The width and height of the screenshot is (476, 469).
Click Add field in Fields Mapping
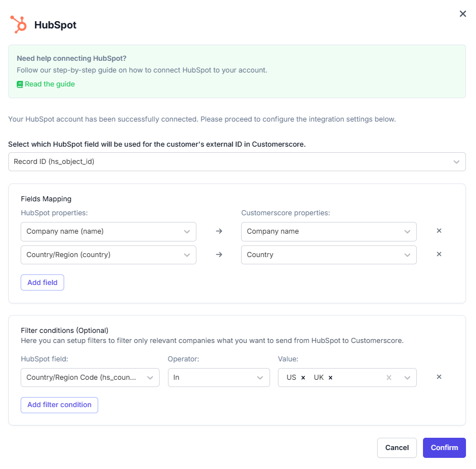tap(42, 282)
